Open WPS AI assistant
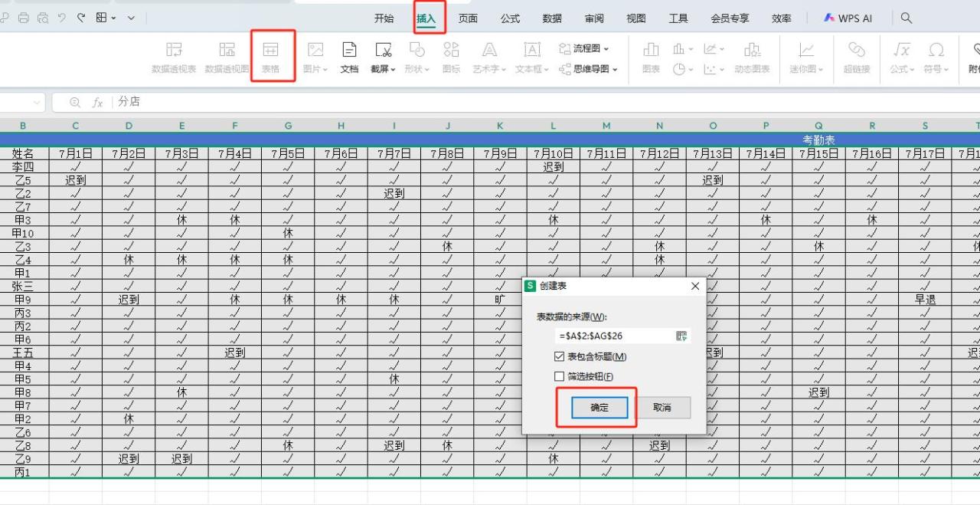The width and height of the screenshot is (980, 505). 848,18
